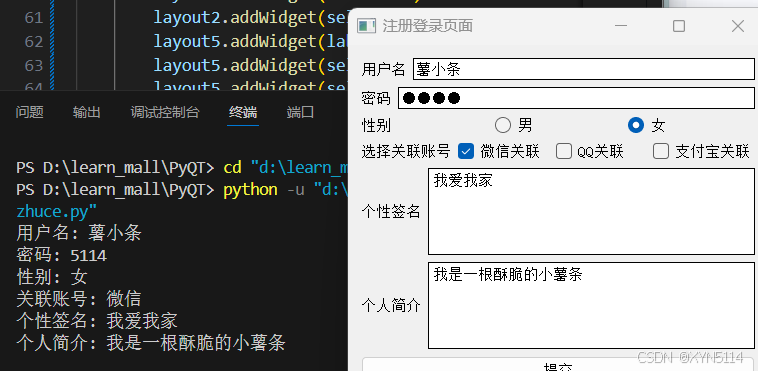Maximize the 注册登录页面 window
This screenshot has height=371, width=758.
pyautogui.click(x=679, y=26)
